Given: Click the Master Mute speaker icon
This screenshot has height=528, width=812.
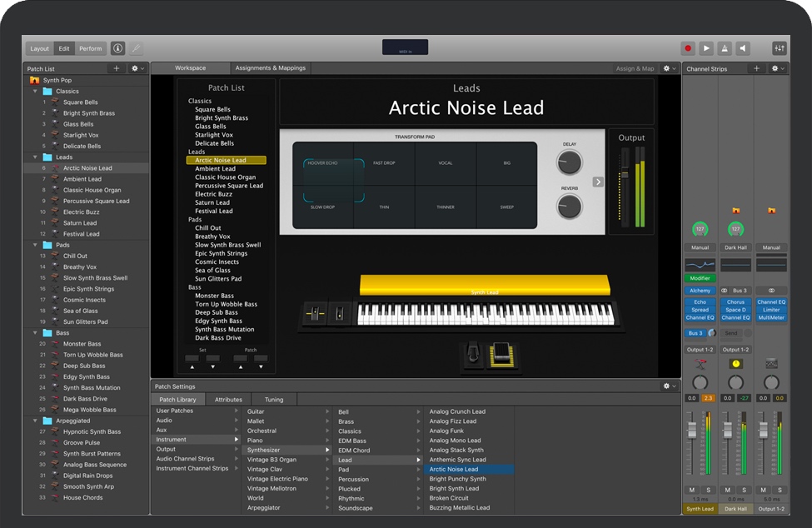Looking at the screenshot, I should [x=743, y=48].
